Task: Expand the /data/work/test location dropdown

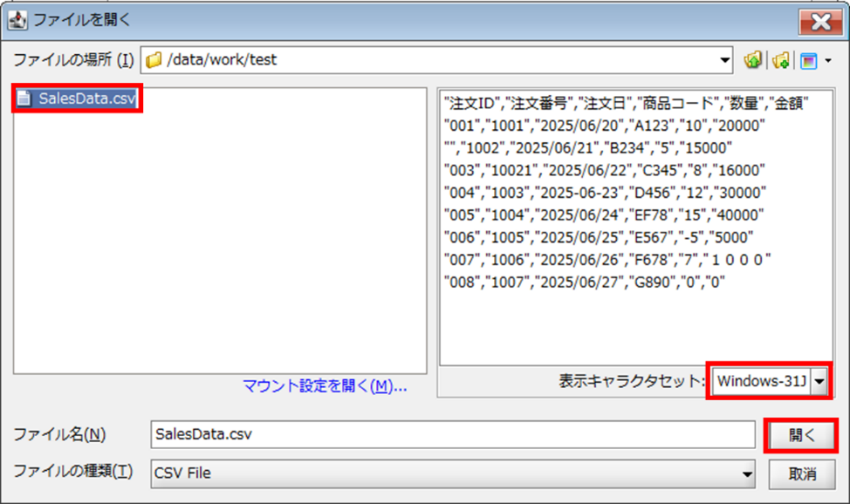Action: [x=725, y=60]
